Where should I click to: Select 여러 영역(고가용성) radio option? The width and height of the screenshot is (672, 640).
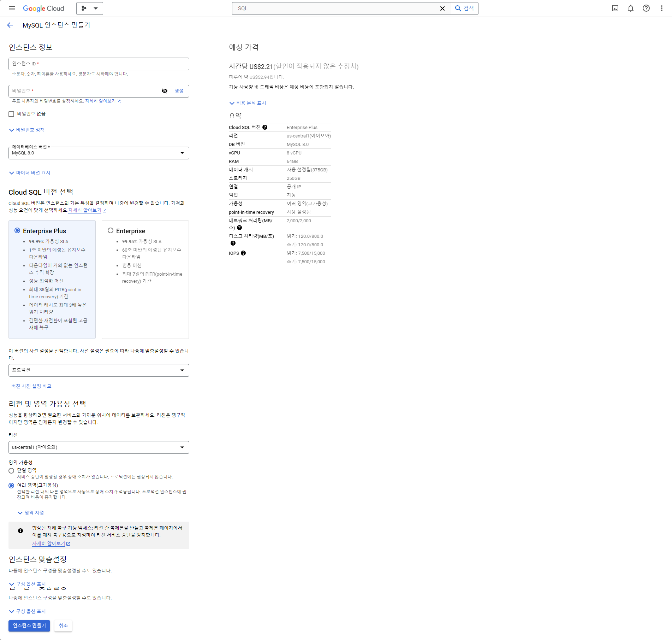click(11, 486)
